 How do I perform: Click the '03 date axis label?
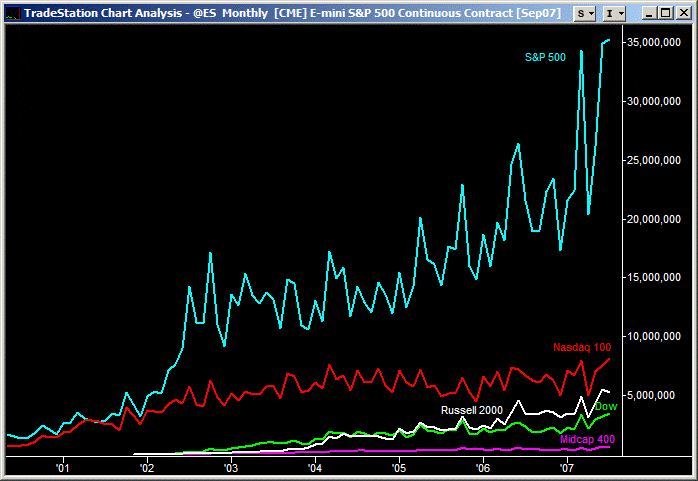[x=231, y=468]
